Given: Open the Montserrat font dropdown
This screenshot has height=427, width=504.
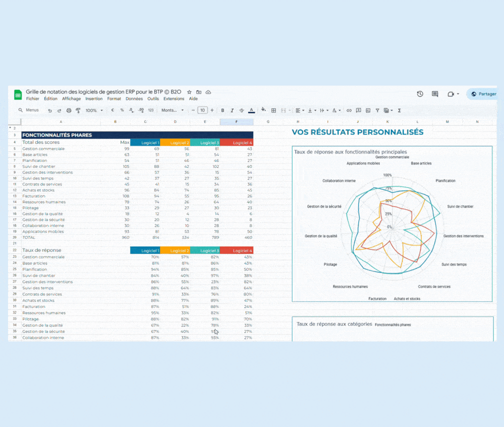Looking at the screenshot, I should (x=173, y=110).
